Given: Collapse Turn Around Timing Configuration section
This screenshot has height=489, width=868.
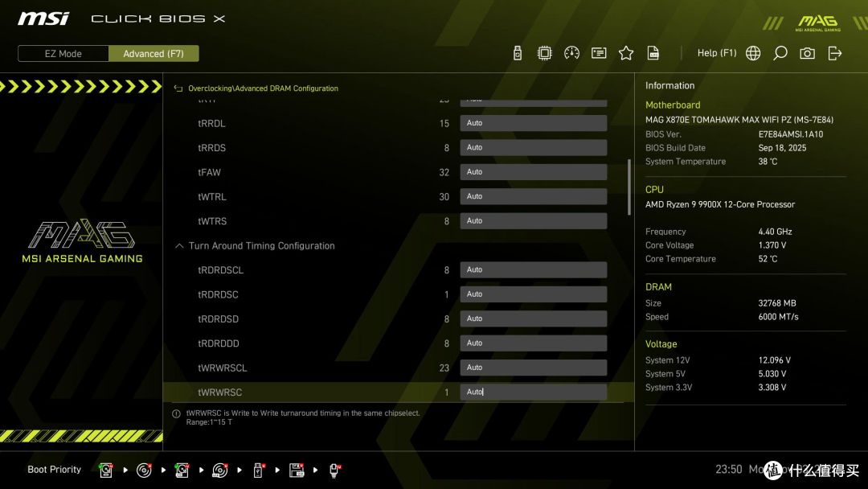Looking at the screenshot, I should pos(179,246).
